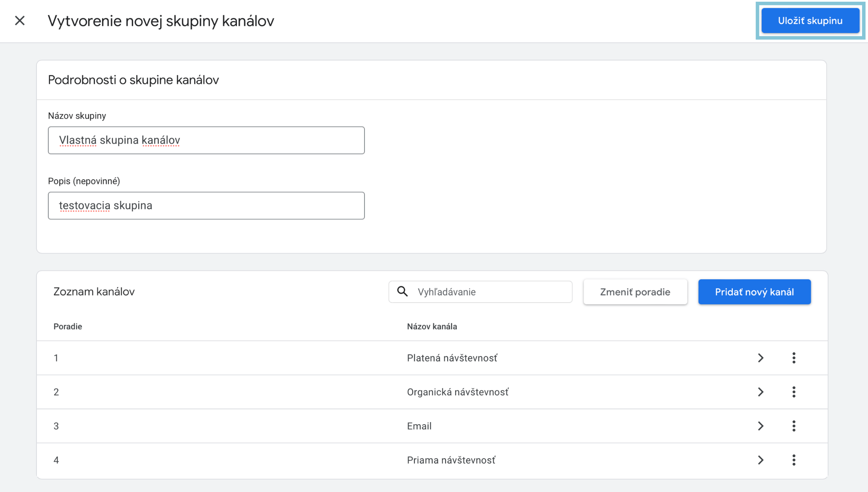The width and height of the screenshot is (868, 492).
Task: Open more options for Organická návštevnosť
Action: (794, 392)
